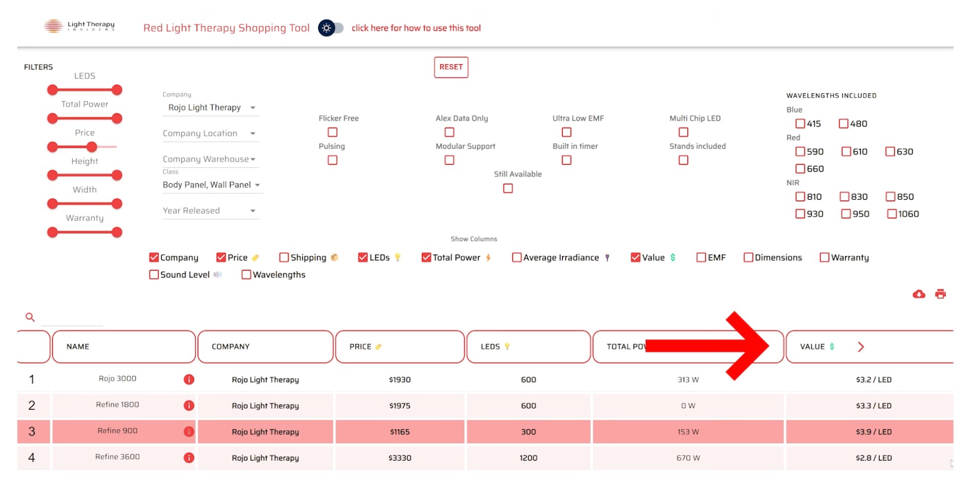Check the Stands included box
Screen dimensions: 980x480
(x=683, y=160)
